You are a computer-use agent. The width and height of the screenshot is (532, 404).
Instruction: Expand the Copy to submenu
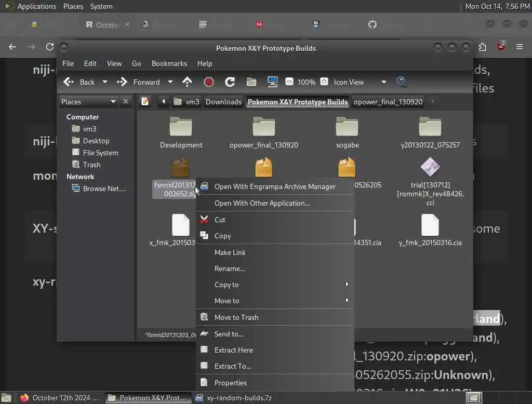(275, 285)
